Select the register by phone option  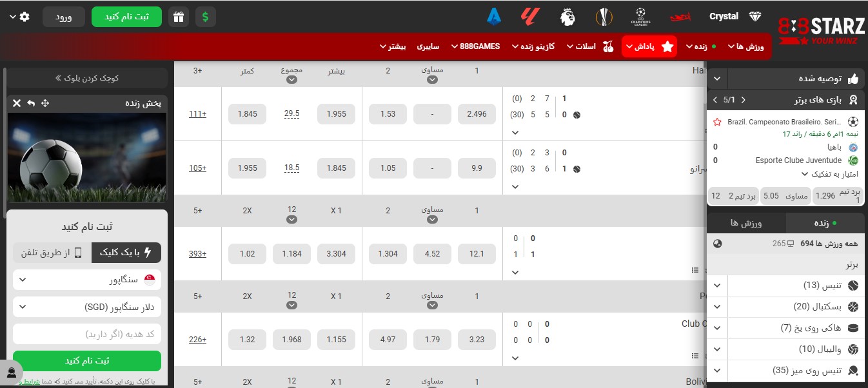click(52, 253)
